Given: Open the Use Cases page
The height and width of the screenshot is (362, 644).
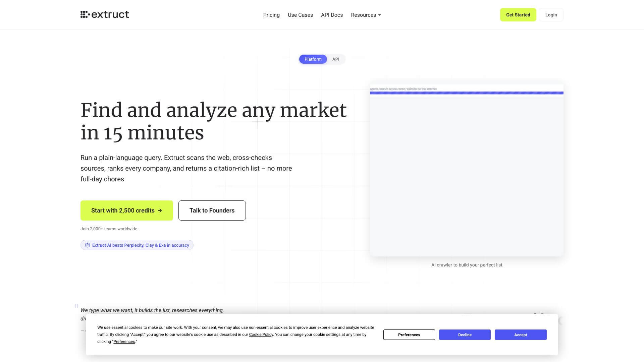Looking at the screenshot, I should 300,15.
